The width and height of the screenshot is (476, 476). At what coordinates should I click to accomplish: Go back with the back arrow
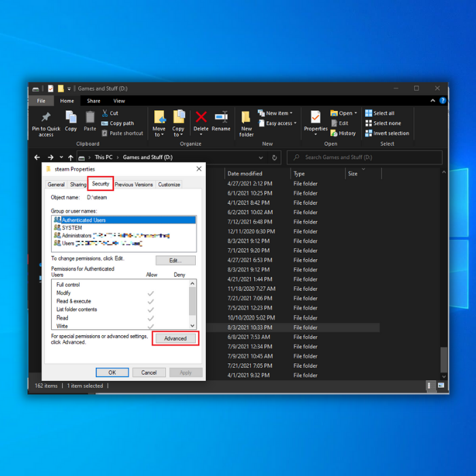tap(37, 157)
